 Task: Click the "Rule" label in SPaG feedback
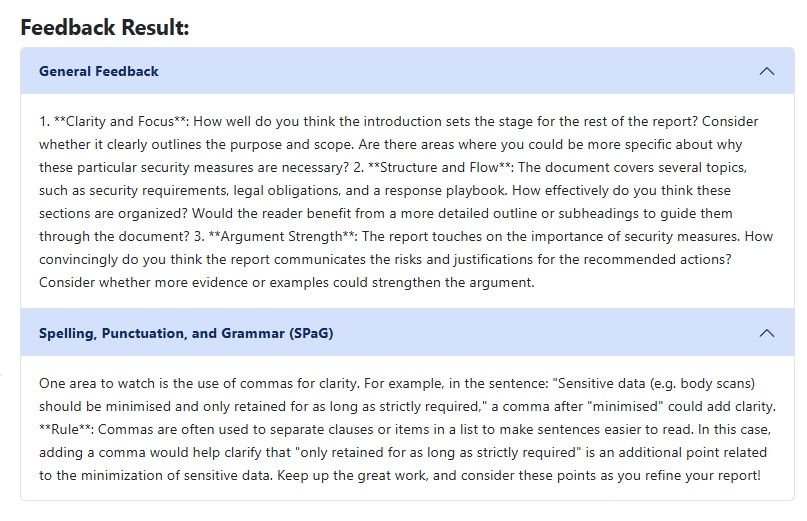coord(62,429)
